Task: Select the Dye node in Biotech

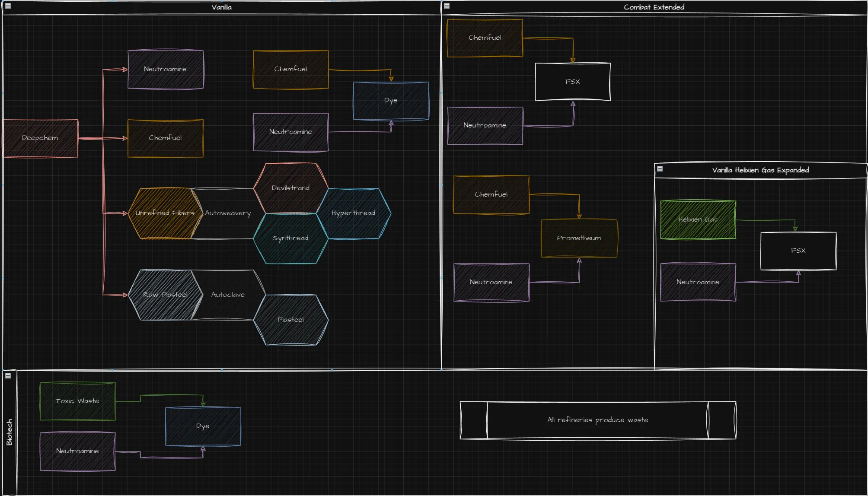Action: click(x=203, y=426)
